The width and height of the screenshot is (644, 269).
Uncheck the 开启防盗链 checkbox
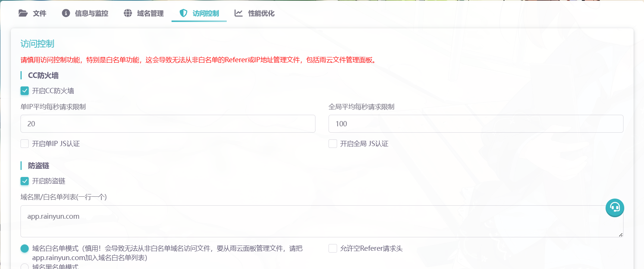point(25,181)
